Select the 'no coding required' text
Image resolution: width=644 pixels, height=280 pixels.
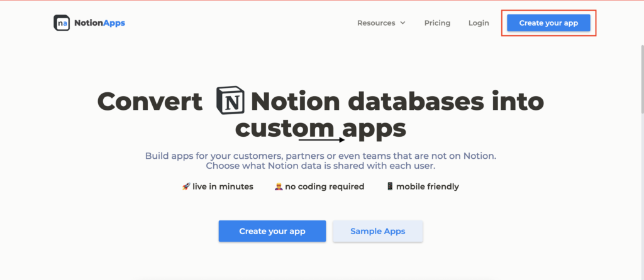(x=325, y=186)
